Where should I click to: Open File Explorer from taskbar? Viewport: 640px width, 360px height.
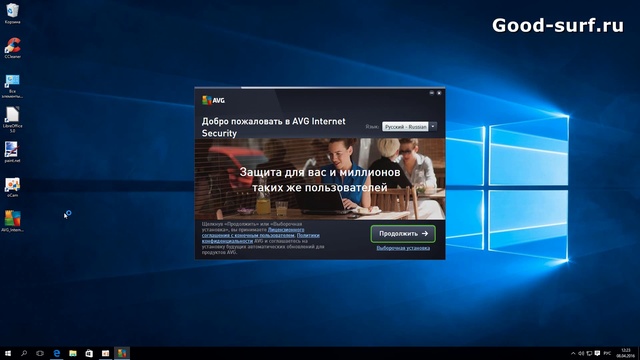click(73, 353)
